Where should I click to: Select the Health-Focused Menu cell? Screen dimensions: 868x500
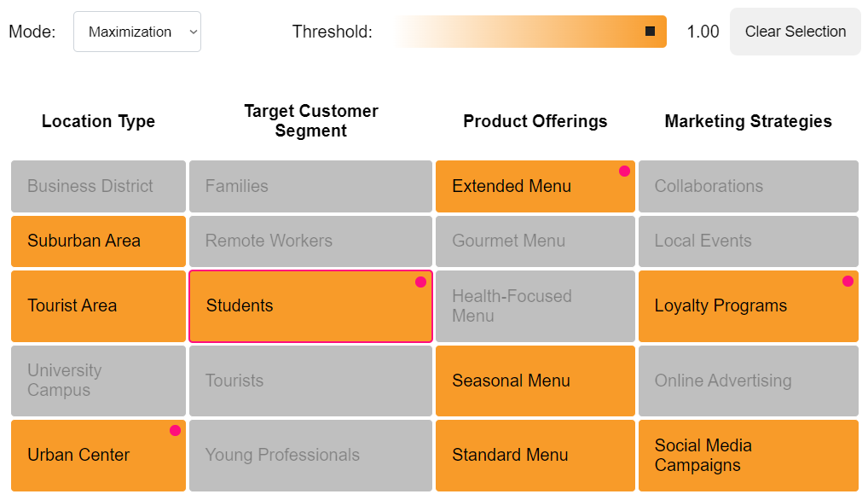[535, 305]
